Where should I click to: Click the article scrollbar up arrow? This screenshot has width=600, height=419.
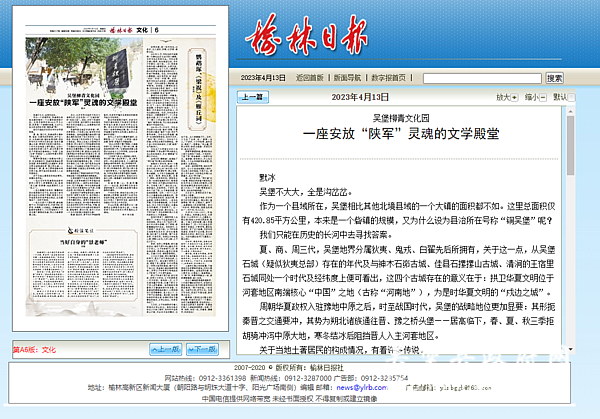[571, 111]
